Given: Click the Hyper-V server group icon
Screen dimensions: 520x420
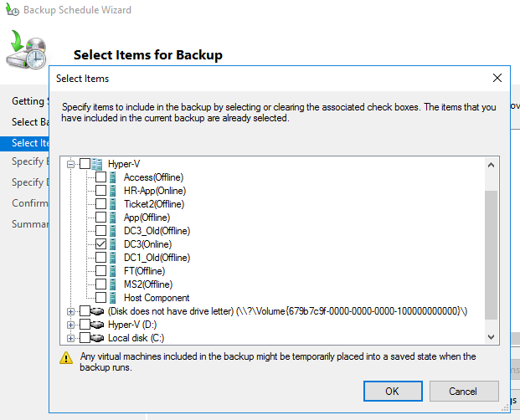Looking at the screenshot, I should pos(97,164).
